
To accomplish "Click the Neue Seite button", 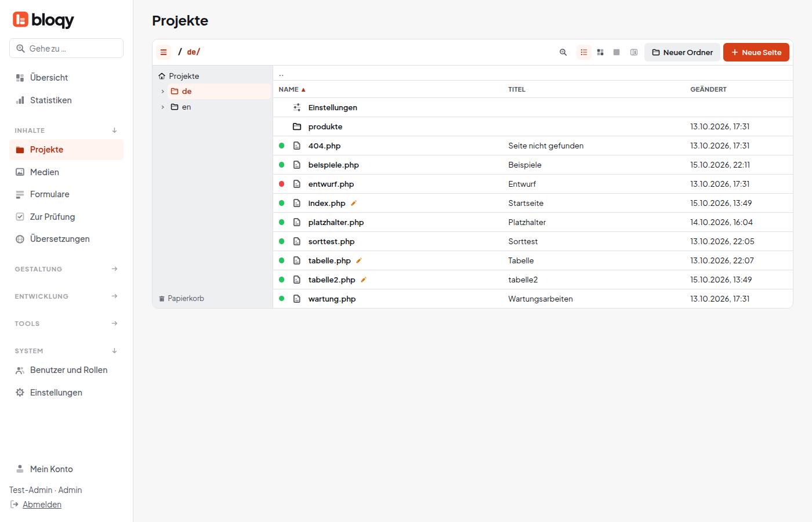I will pos(756,52).
